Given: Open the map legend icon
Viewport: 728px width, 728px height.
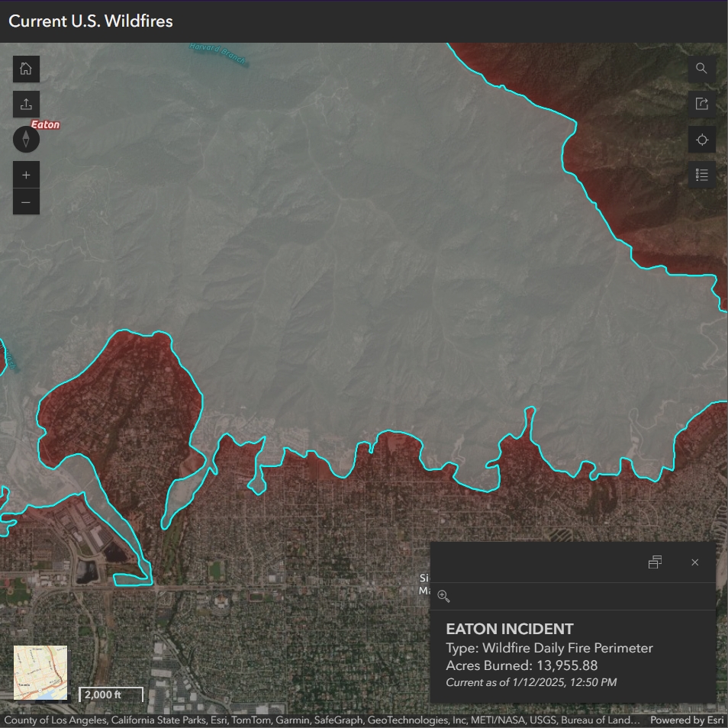Looking at the screenshot, I should (x=701, y=175).
